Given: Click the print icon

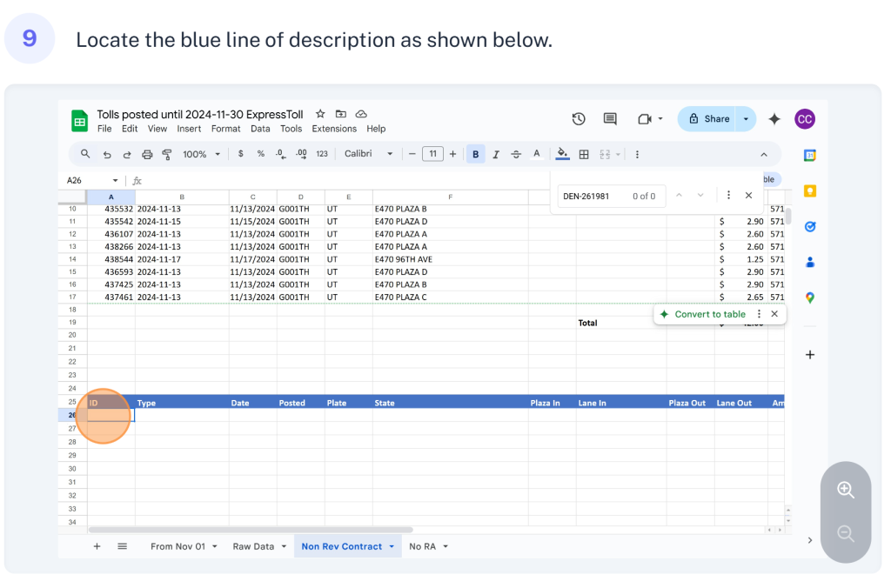Looking at the screenshot, I should pos(147,154).
